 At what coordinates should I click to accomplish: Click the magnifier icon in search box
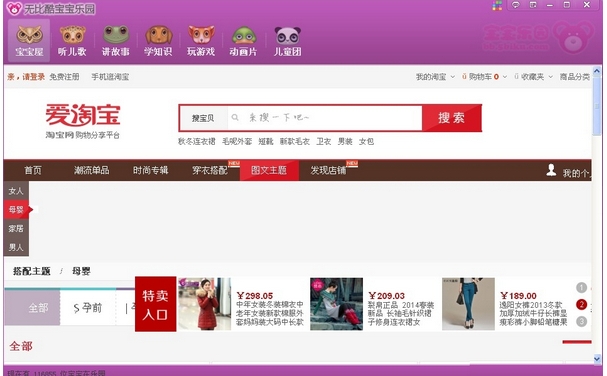[x=235, y=117]
